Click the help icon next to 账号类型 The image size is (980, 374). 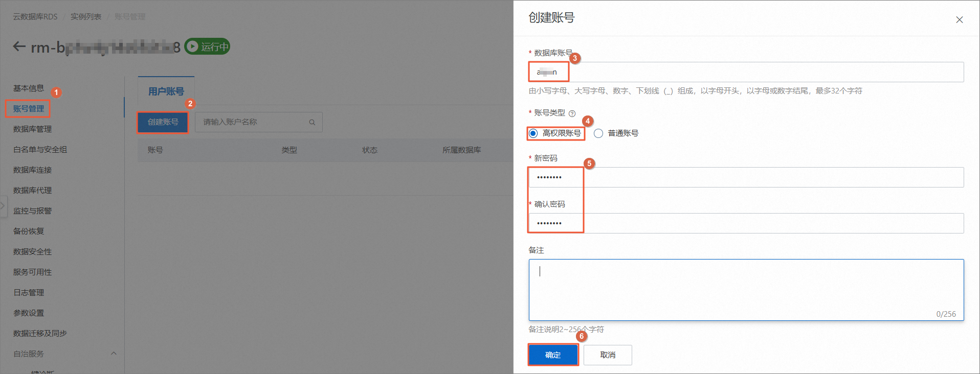(x=572, y=113)
